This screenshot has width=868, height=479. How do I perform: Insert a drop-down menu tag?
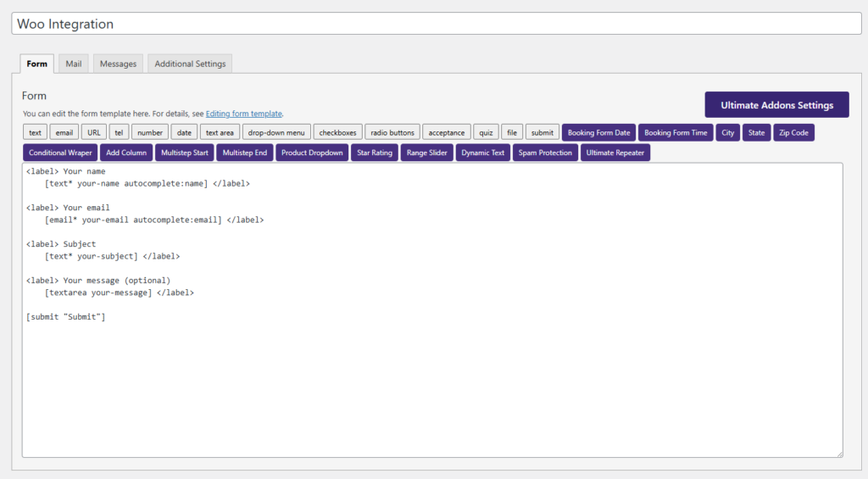click(x=276, y=132)
